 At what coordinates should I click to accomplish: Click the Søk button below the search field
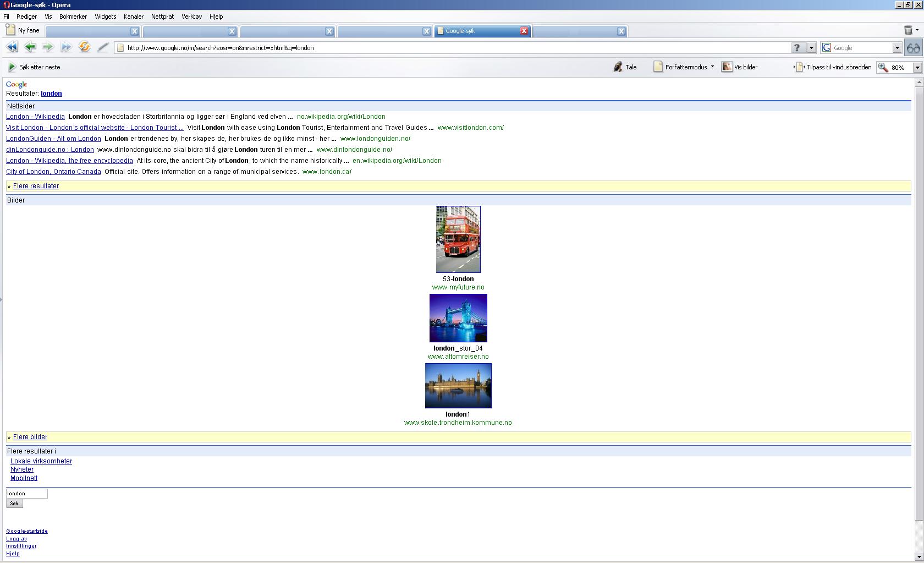(x=14, y=504)
